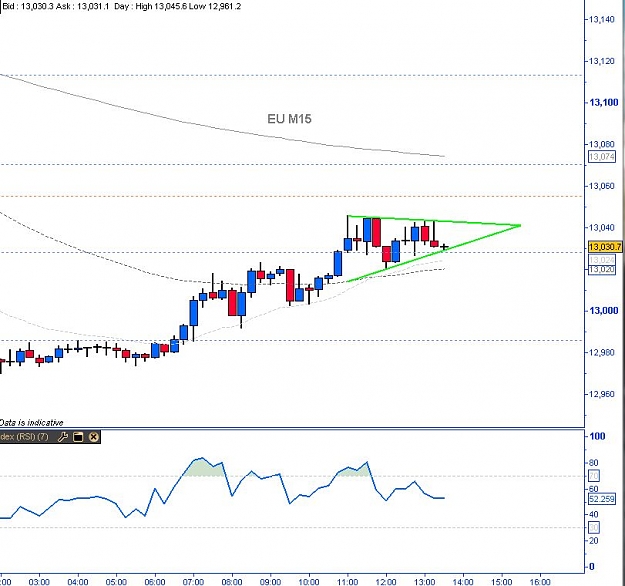The height and width of the screenshot is (586, 625).
Task: Click the 12,960 price axis label
Action: (x=602, y=394)
